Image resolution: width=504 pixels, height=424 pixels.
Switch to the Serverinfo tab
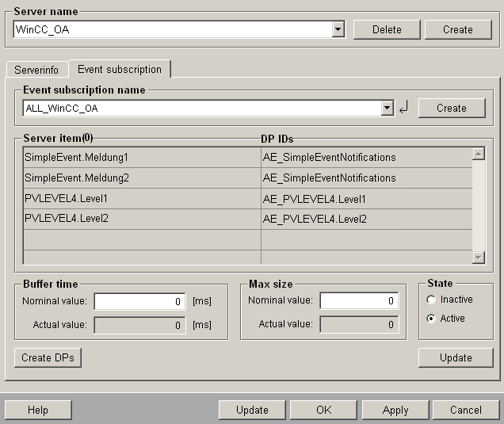(x=36, y=71)
